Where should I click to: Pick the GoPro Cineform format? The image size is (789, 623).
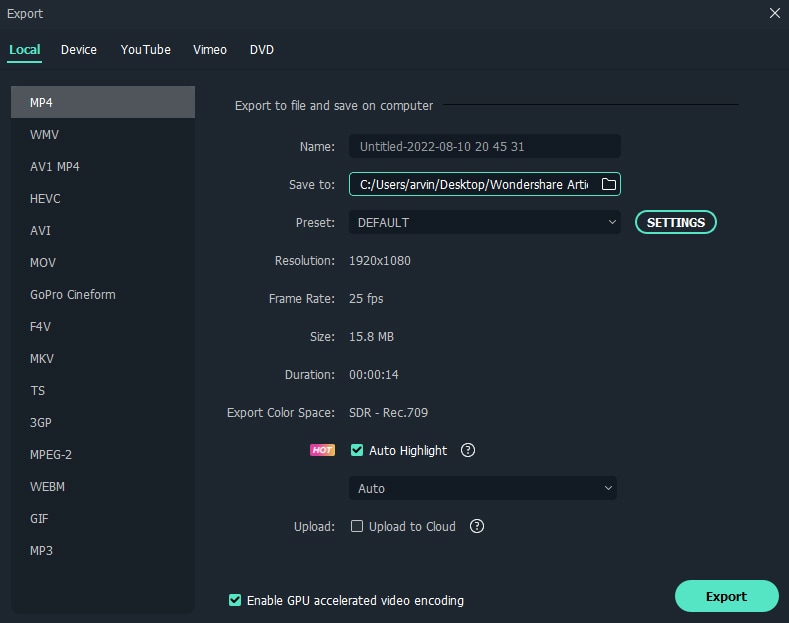(73, 294)
